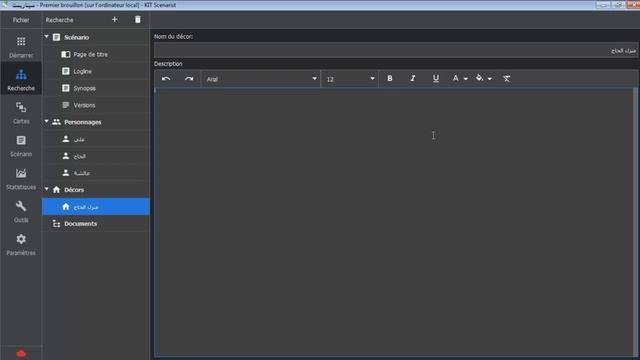Open the Outils module
Screen dimensions: 640x360
pyautogui.click(x=21, y=211)
